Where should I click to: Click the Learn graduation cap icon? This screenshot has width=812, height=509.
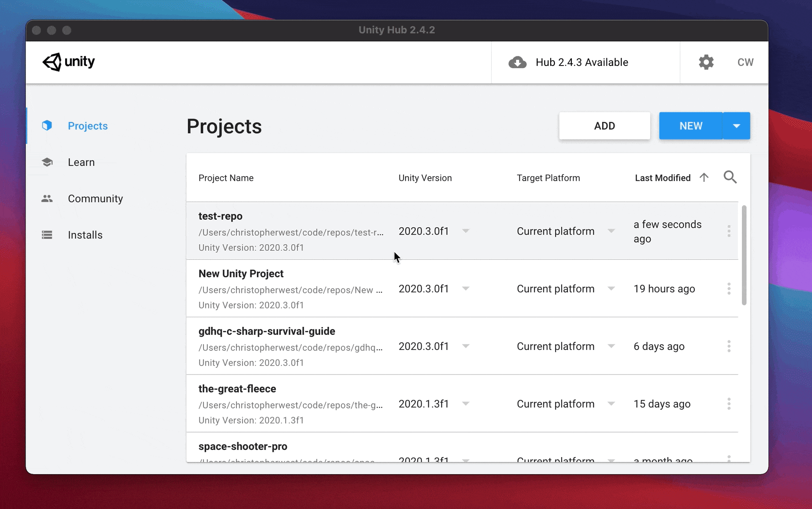point(47,162)
